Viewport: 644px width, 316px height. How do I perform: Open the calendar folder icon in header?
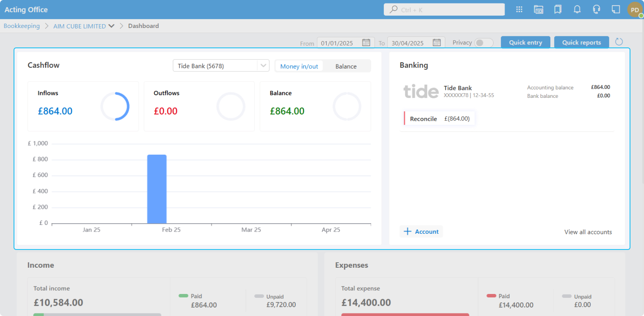[539, 9]
